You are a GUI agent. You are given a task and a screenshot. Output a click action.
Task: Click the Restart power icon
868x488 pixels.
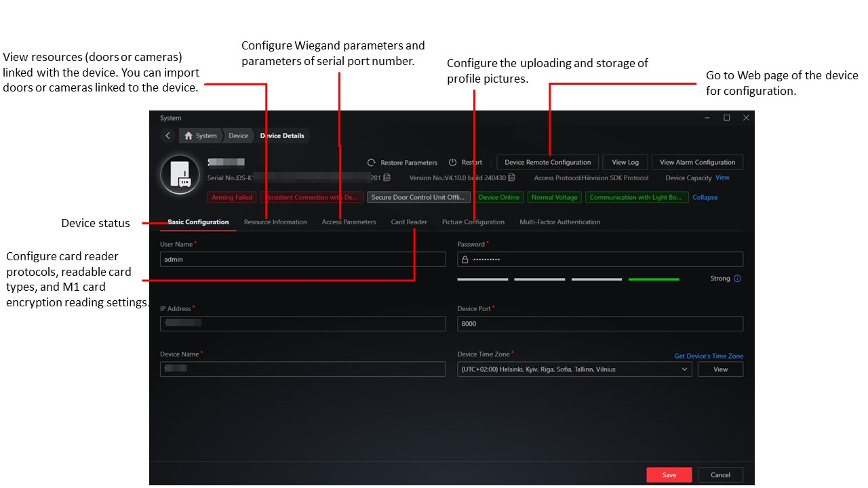[452, 163]
